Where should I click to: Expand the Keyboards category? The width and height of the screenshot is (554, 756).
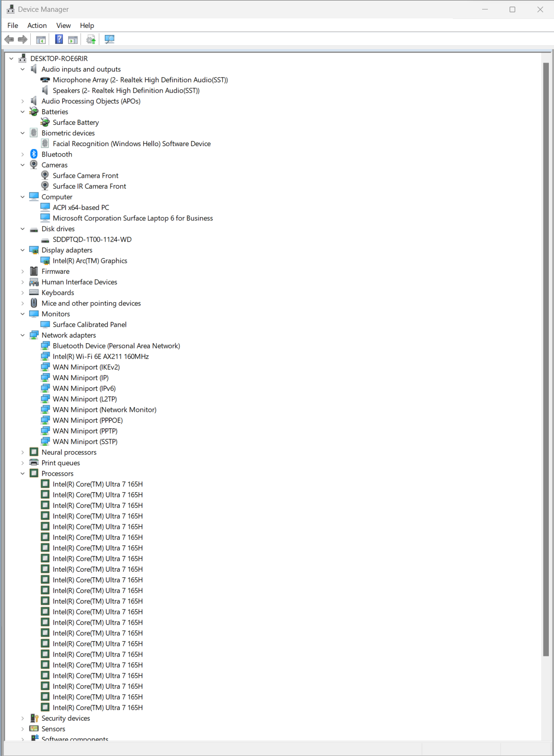(22, 293)
